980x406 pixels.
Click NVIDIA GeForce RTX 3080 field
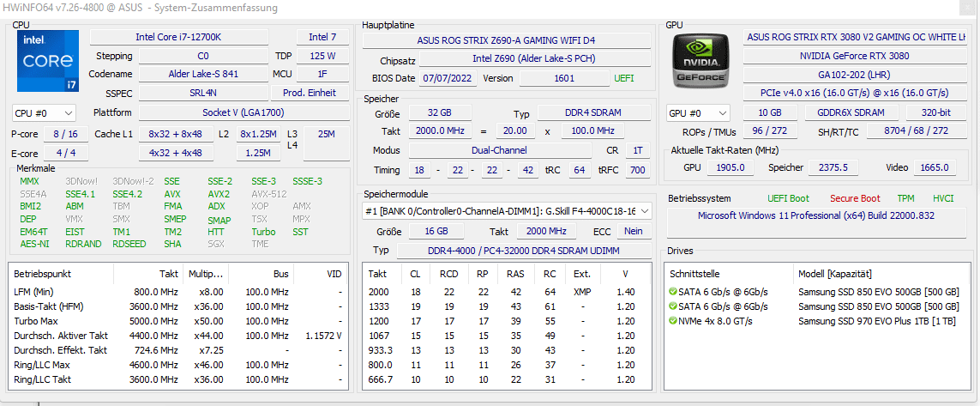click(854, 56)
